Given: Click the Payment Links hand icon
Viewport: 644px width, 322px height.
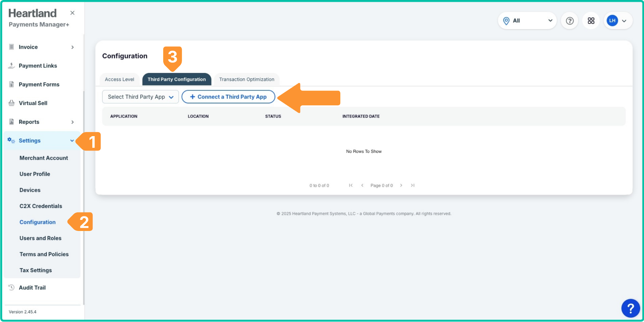Looking at the screenshot, I should (12, 66).
